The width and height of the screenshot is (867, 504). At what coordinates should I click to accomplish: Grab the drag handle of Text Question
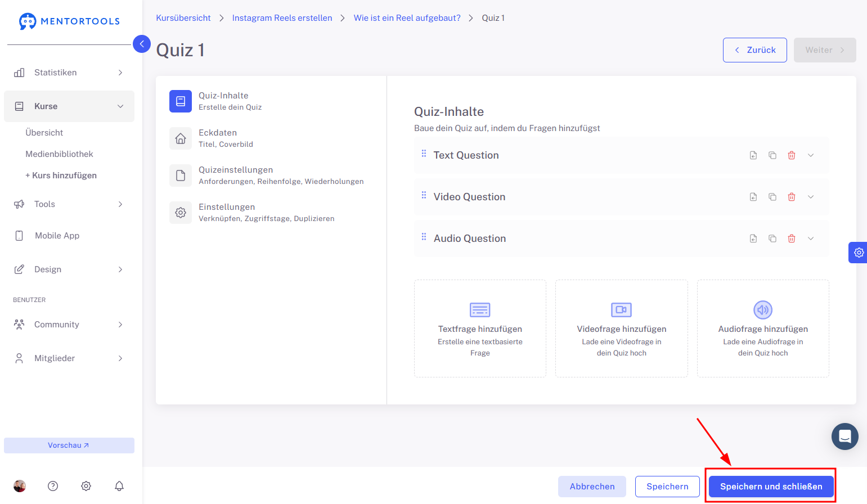pos(424,153)
